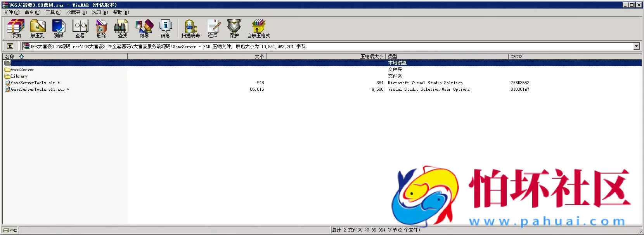
Task: Click the Comment (注释) toolbar icon
Action: point(213,29)
